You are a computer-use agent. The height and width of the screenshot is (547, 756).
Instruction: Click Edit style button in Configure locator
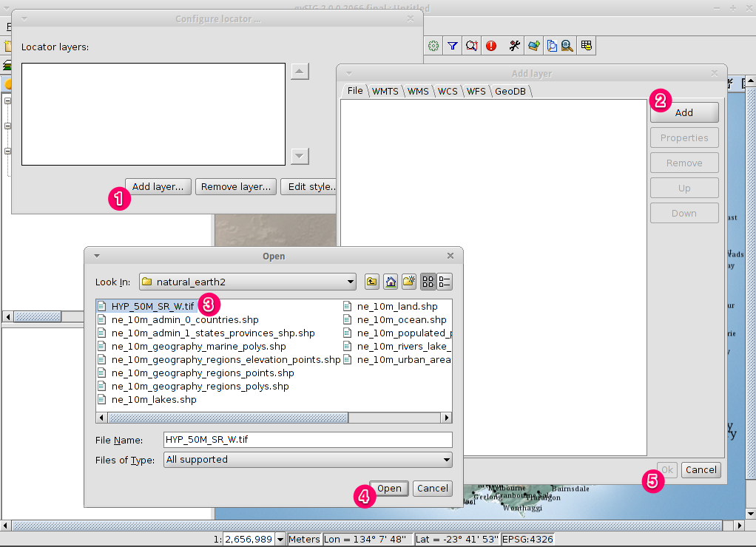tap(308, 186)
